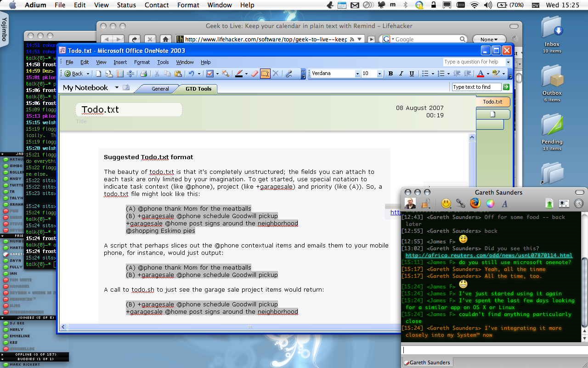The height and width of the screenshot is (368, 588).
Task: Click the padlock encryption icon in chat
Action: point(426,203)
